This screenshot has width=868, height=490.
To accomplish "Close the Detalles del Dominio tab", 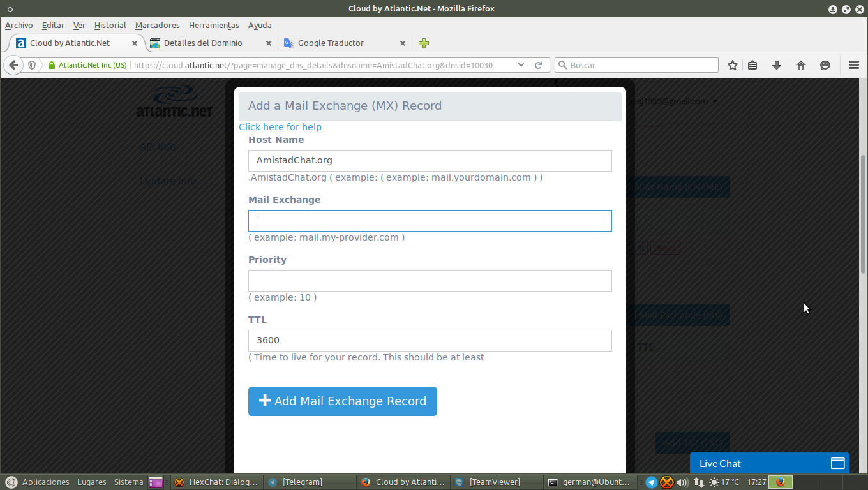I will tap(269, 43).
